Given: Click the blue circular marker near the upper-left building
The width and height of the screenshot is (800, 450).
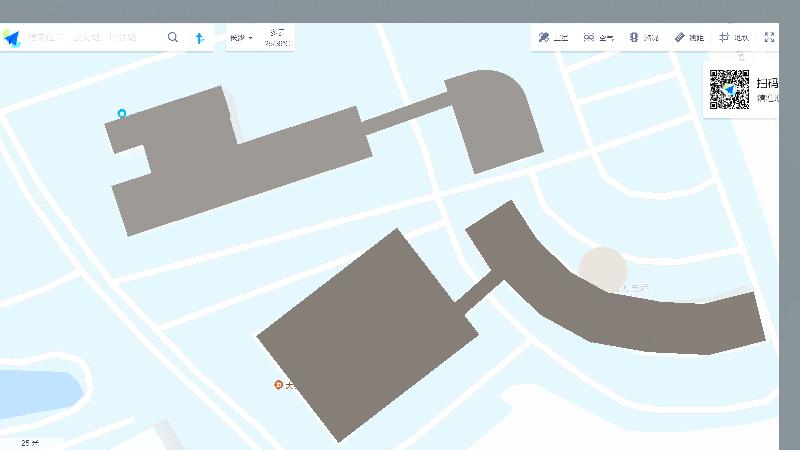Looking at the screenshot, I should [x=122, y=114].
